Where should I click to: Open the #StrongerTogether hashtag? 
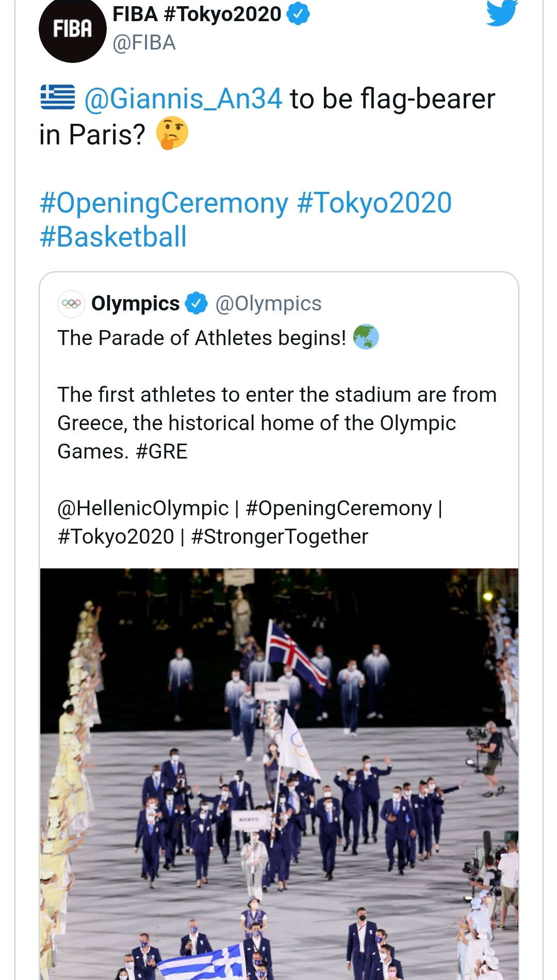280,537
